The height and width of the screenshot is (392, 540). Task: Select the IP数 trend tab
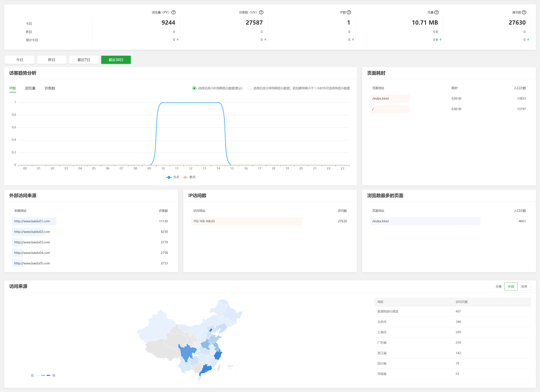13,88
